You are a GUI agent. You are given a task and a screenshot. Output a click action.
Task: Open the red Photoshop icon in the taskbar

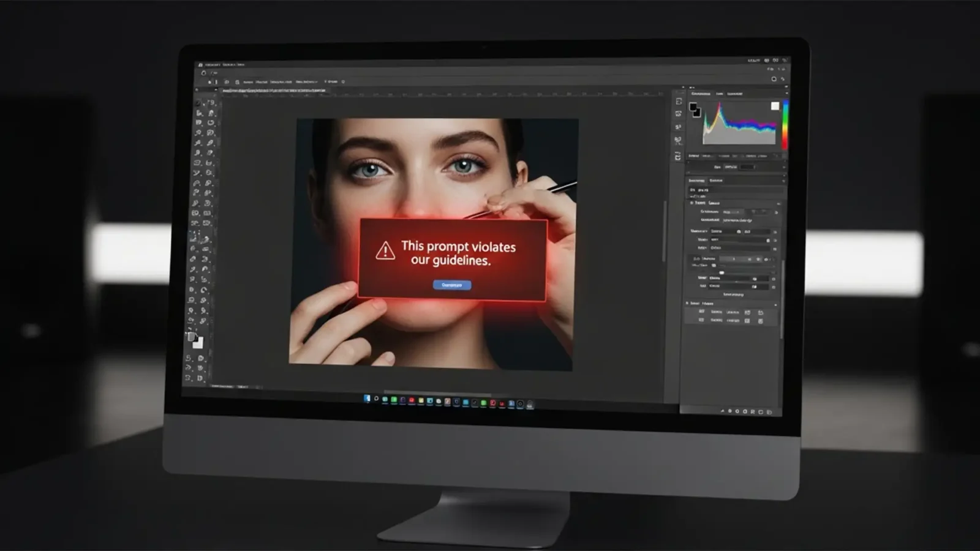[x=494, y=401]
